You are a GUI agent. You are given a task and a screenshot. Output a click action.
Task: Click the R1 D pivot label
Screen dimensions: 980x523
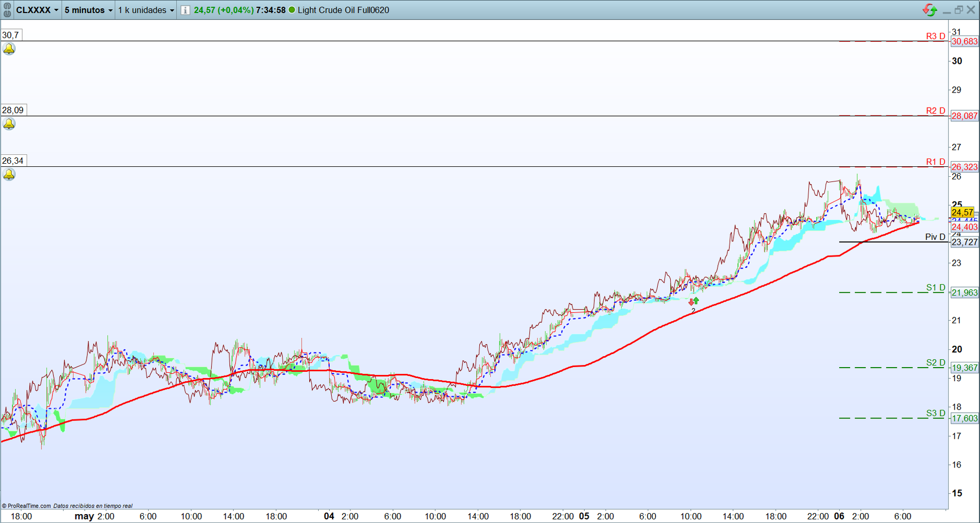(x=936, y=162)
